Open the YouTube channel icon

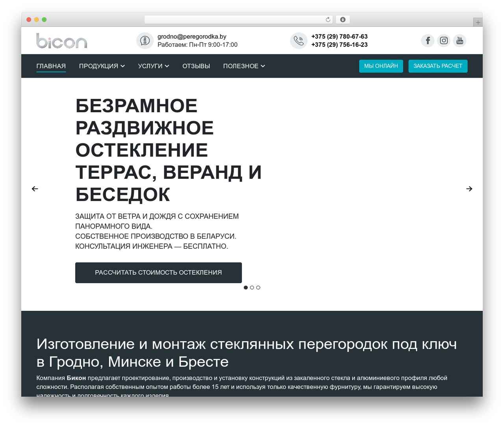click(x=460, y=41)
